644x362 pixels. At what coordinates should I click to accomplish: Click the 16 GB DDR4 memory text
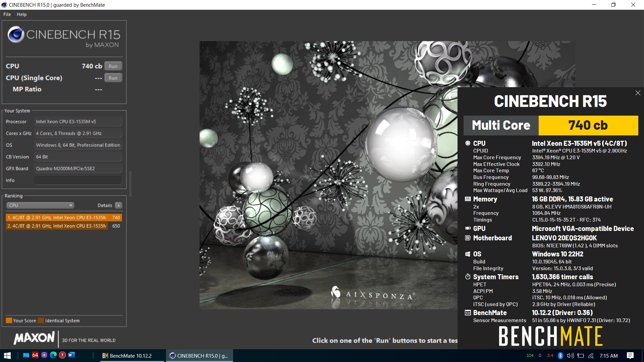pyautogui.click(x=572, y=199)
